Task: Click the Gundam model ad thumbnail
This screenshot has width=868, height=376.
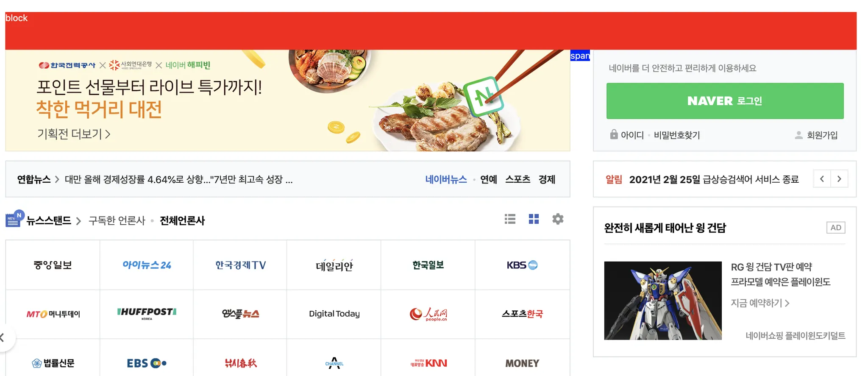Action: [x=663, y=301]
